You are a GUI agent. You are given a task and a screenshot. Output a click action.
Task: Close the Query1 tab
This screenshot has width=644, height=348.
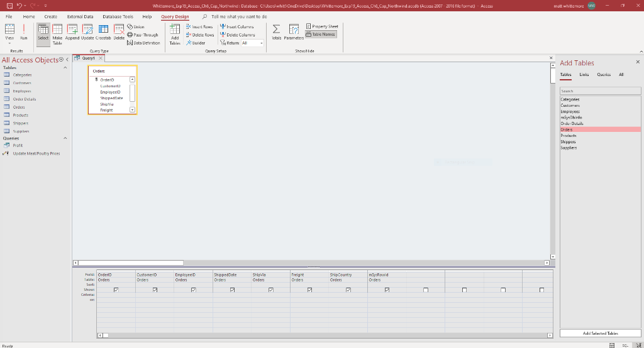click(100, 58)
